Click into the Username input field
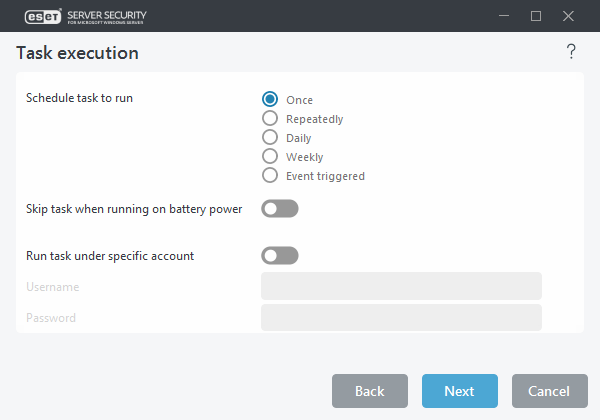600x420 pixels. (401, 287)
